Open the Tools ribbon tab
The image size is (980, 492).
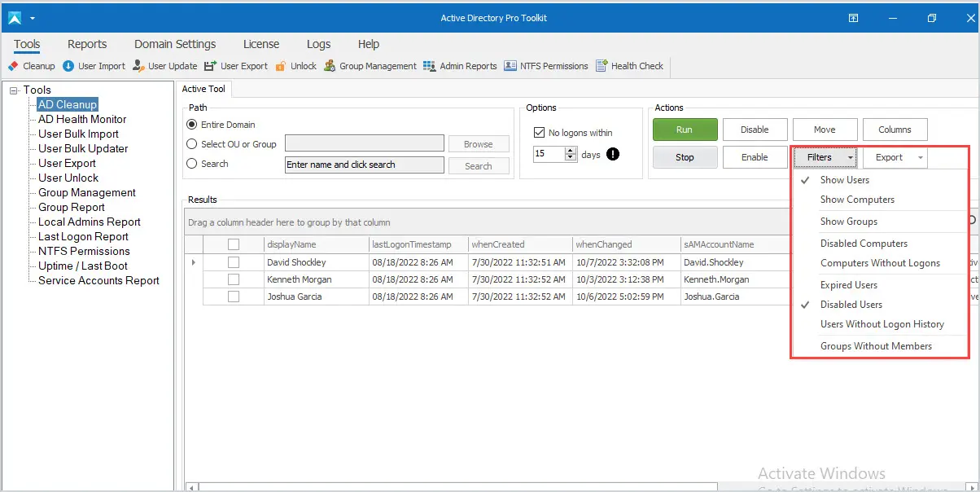coord(27,44)
